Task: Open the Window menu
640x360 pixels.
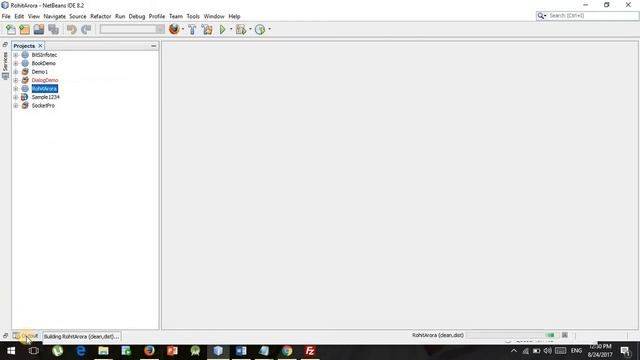Action: (214, 16)
